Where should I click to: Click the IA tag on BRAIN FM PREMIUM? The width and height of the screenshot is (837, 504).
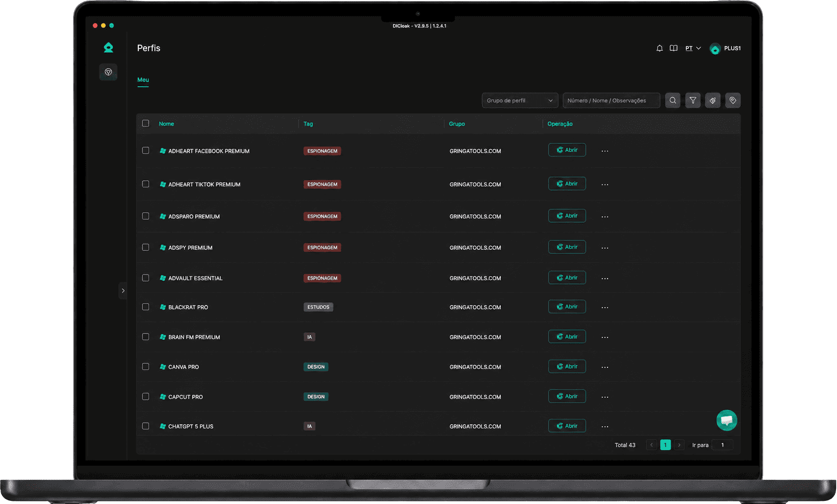[310, 337]
